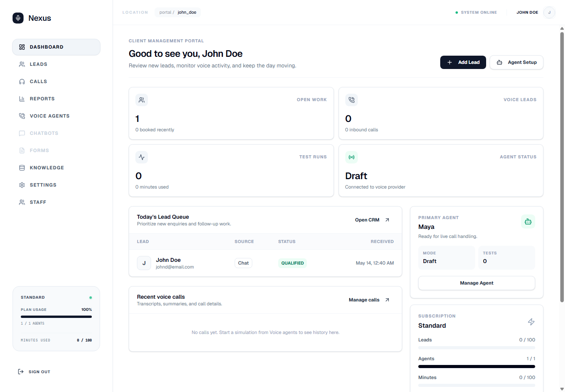
Task: Click the Chatbots speech bubble icon
Action: click(x=22, y=133)
